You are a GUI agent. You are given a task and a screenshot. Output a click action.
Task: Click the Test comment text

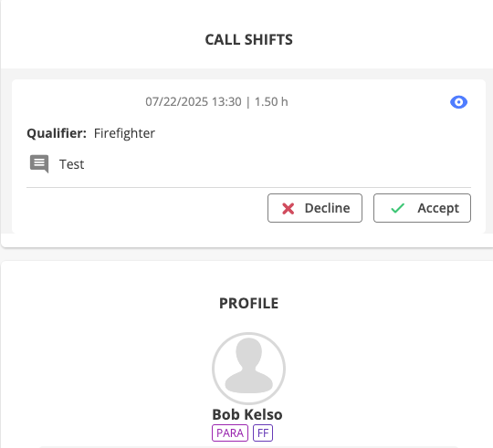pyautogui.click(x=72, y=164)
